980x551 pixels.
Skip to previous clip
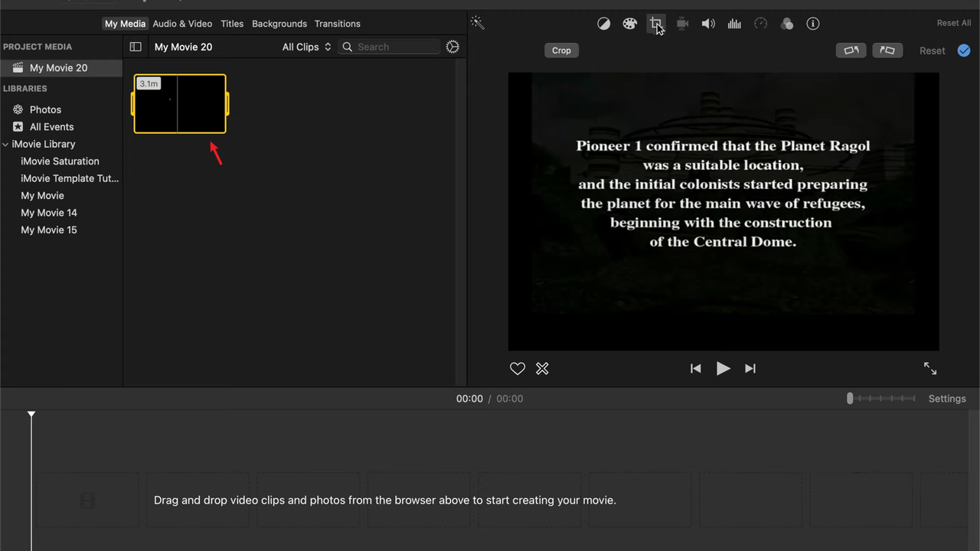[695, 369]
